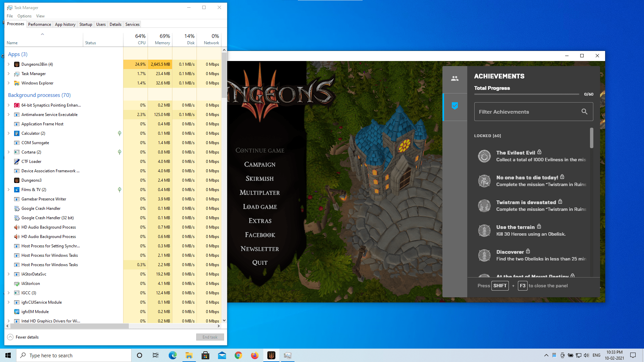Sort processes by CPU column header

(x=136, y=39)
